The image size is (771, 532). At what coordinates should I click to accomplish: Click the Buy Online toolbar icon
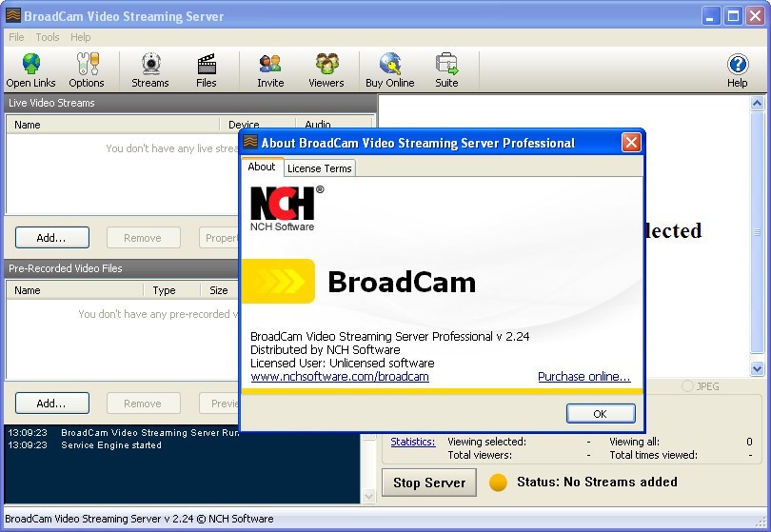click(390, 70)
